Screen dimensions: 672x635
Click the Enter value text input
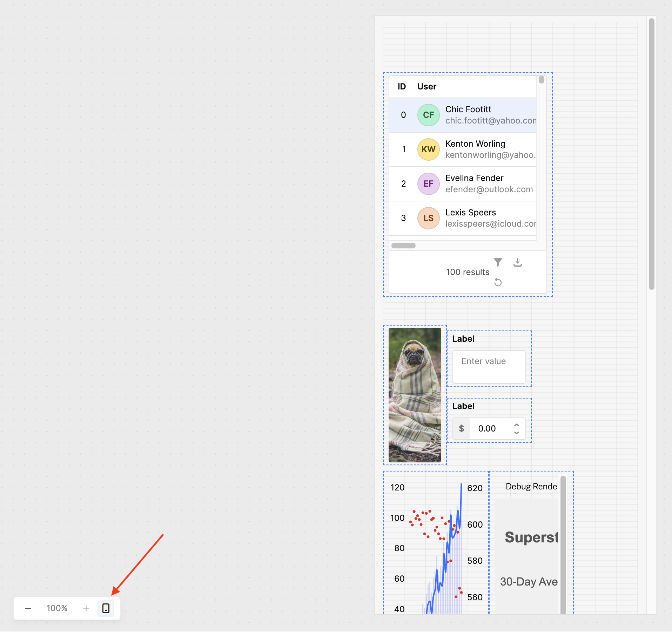(489, 367)
